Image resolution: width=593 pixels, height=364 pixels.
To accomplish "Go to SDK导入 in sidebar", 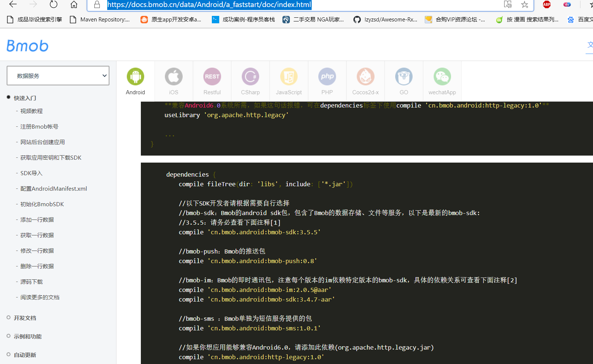I will pyautogui.click(x=31, y=173).
